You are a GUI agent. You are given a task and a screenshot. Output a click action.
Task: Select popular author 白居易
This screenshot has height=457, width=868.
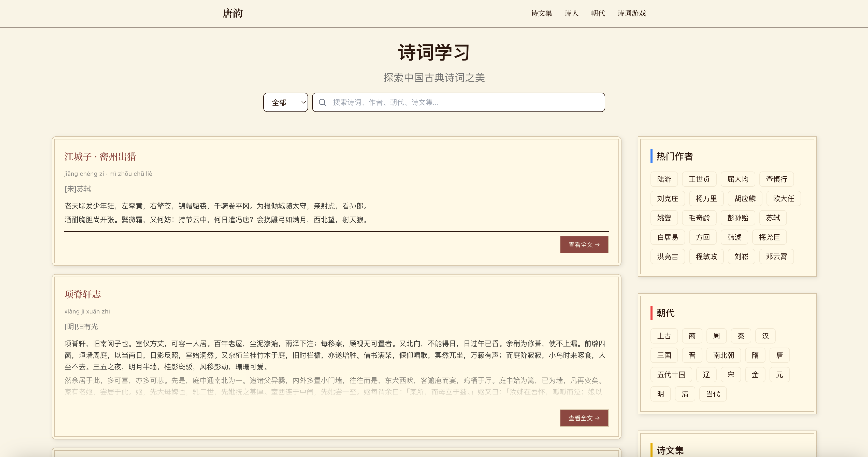click(668, 237)
